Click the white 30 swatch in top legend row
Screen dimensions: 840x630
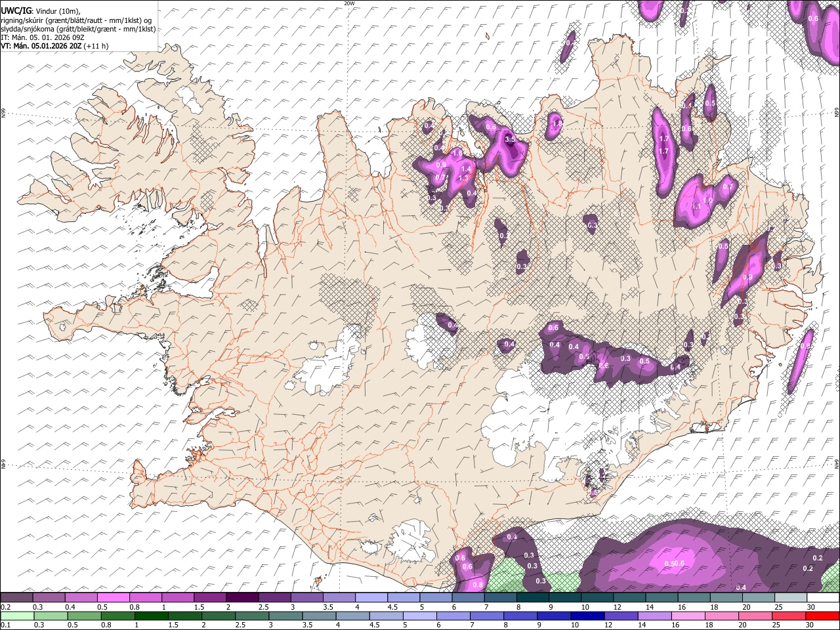point(823,597)
